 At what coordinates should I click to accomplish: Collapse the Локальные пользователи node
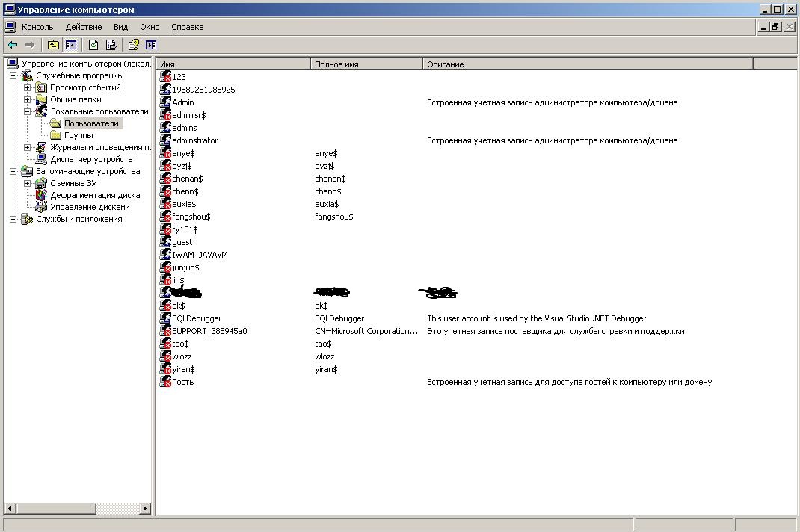[28, 111]
